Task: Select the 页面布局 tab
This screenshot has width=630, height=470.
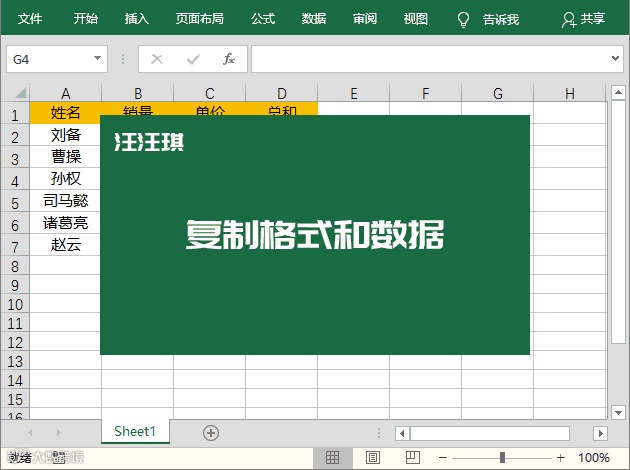Action: (200, 18)
